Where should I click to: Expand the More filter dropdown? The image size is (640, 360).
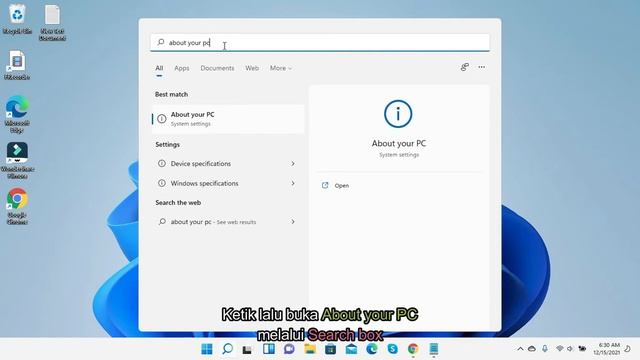click(x=281, y=68)
